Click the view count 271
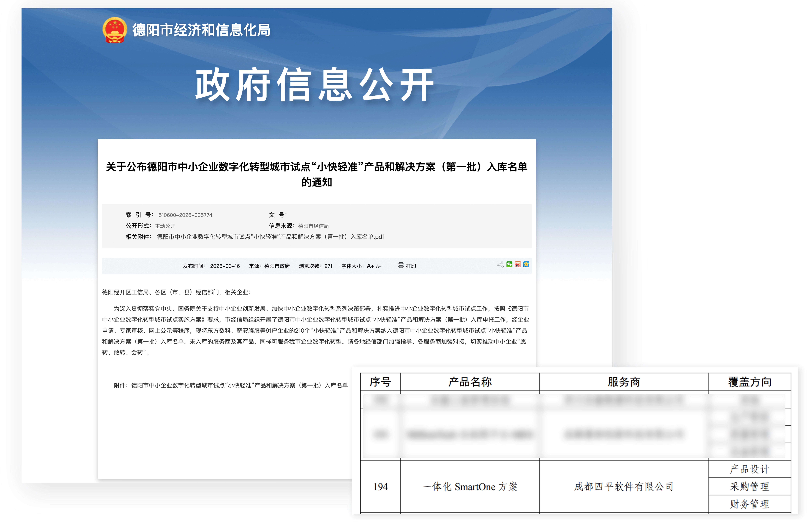 click(x=328, y=266)
